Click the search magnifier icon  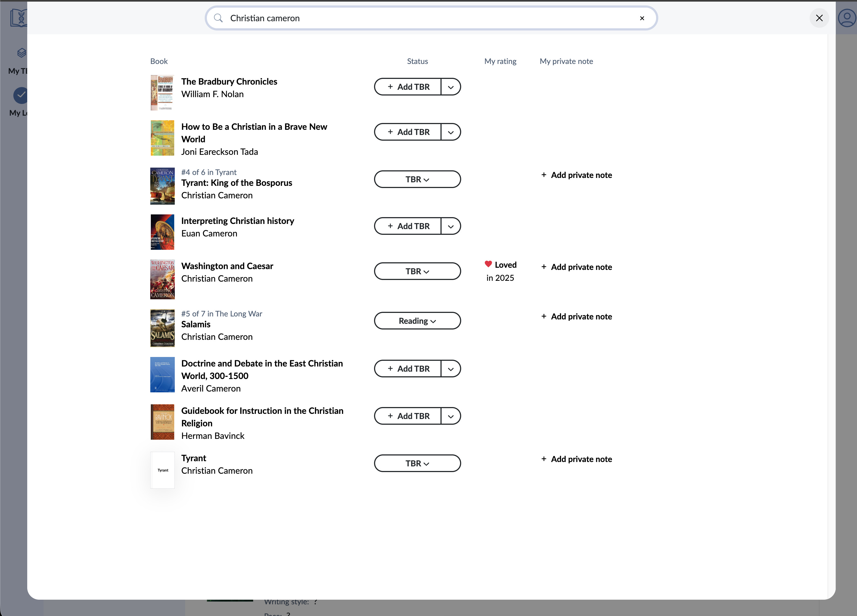[x=218, y=18]
